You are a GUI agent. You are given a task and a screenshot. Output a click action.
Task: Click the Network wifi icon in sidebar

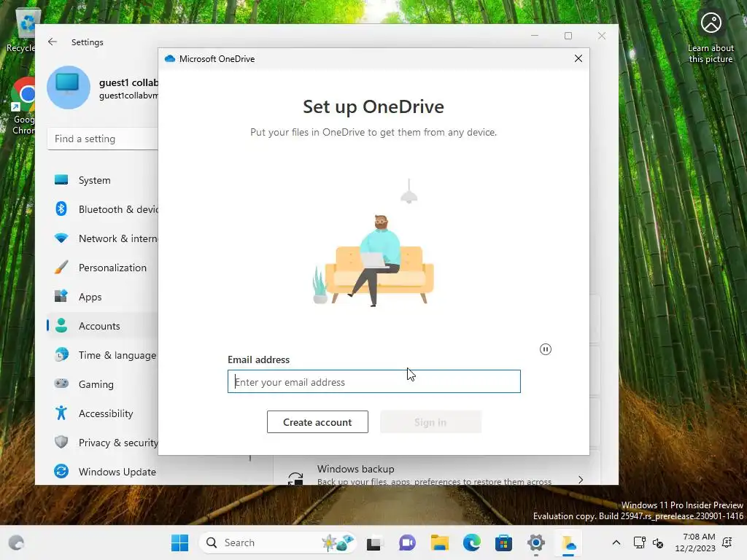tap(61, 238)
